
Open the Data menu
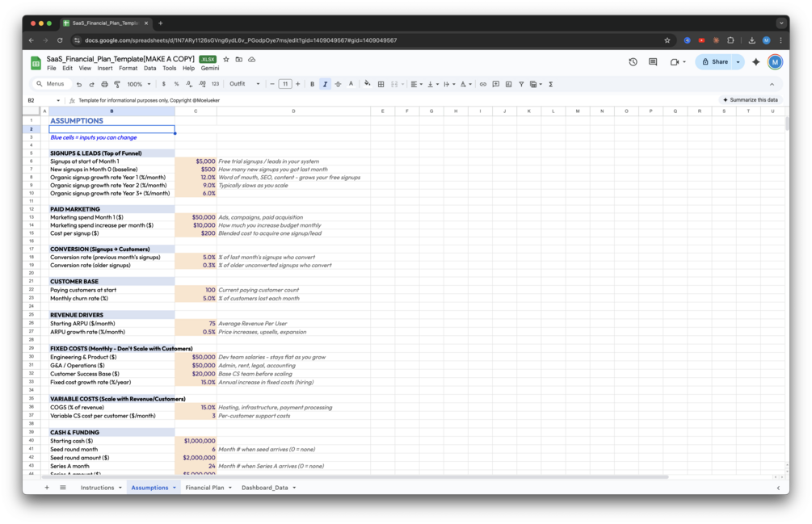149,69
